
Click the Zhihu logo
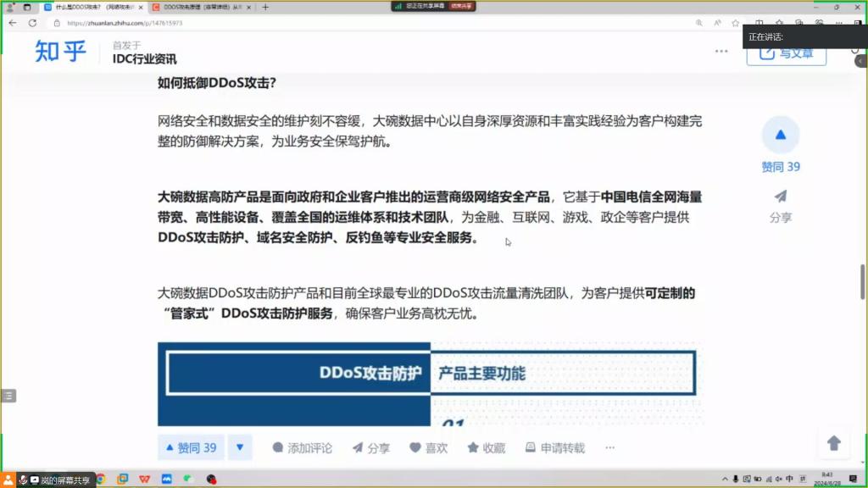pos(60,52)
